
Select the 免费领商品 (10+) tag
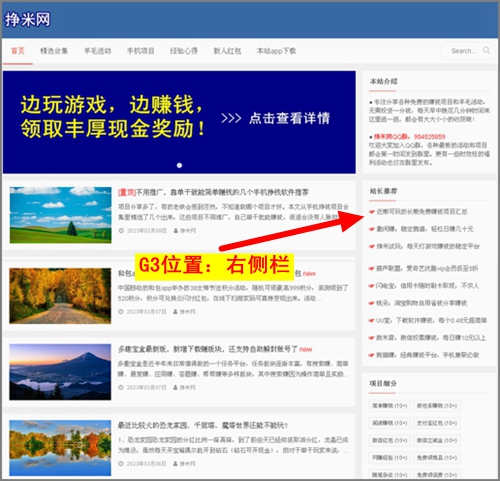pos(437,458)
